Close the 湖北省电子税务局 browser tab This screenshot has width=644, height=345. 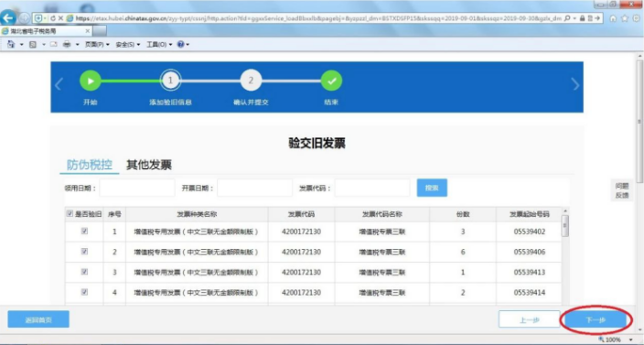88,31
